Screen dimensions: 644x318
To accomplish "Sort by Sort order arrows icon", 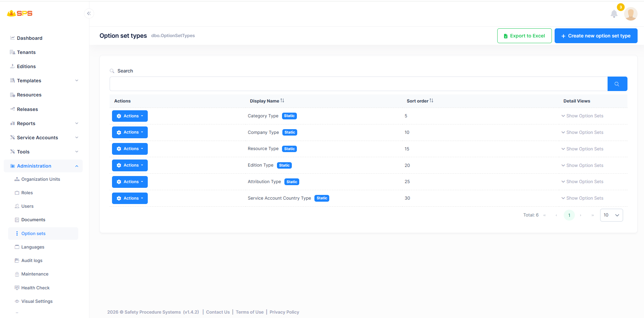I will (x=431, y=100).
